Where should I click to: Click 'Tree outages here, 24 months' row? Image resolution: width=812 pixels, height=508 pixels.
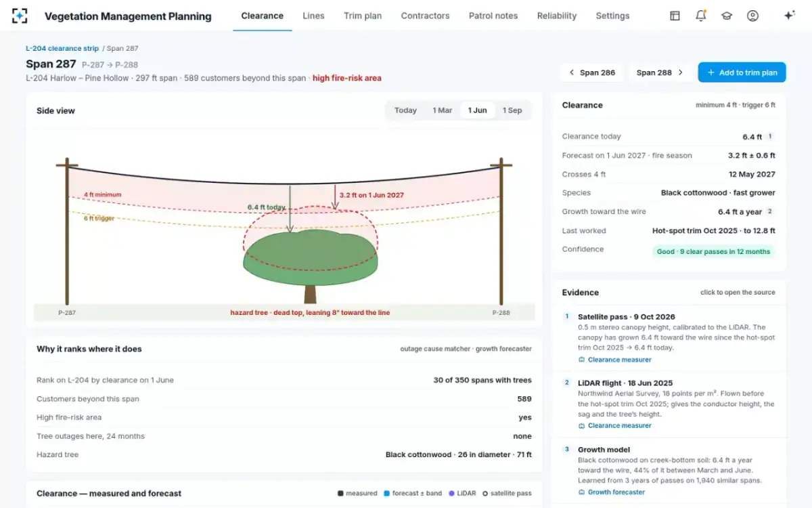(284, 436)
